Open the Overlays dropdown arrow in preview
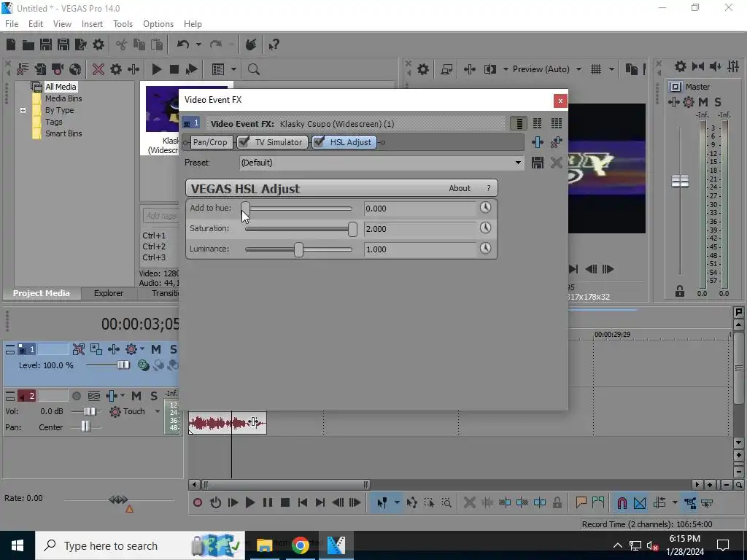 click(611, 69)
